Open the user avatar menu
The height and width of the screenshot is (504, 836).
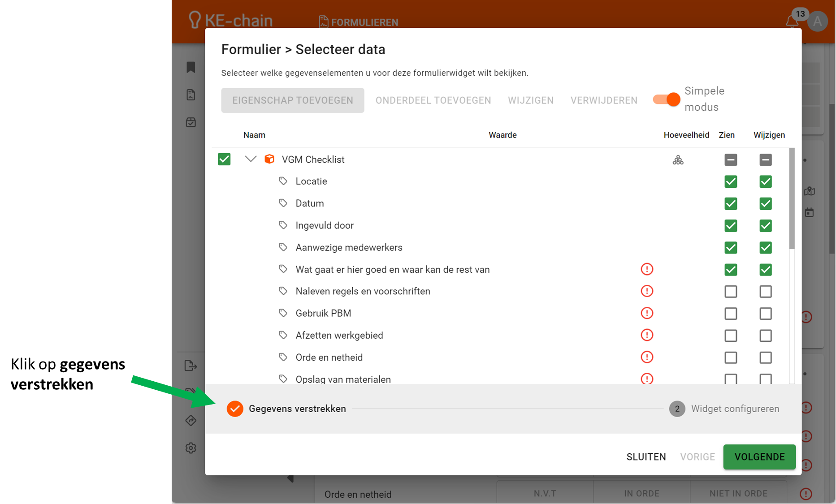pyautogui.click(x=818, y=21)
